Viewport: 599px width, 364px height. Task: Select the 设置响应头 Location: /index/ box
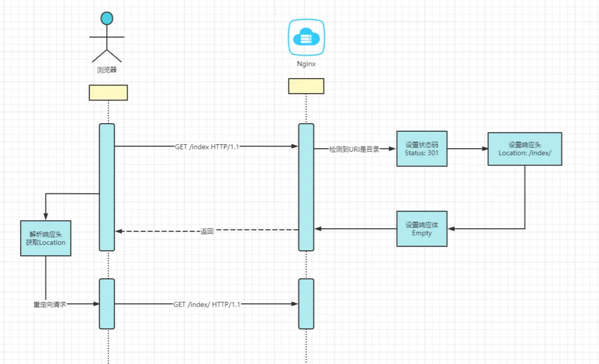click(x=524, y=149)
